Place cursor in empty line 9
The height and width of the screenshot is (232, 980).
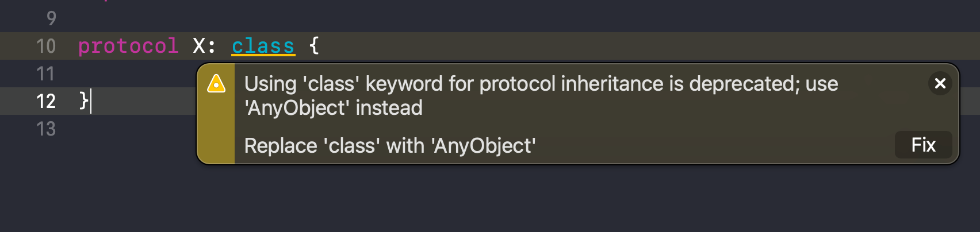click(x=230, y=18)
